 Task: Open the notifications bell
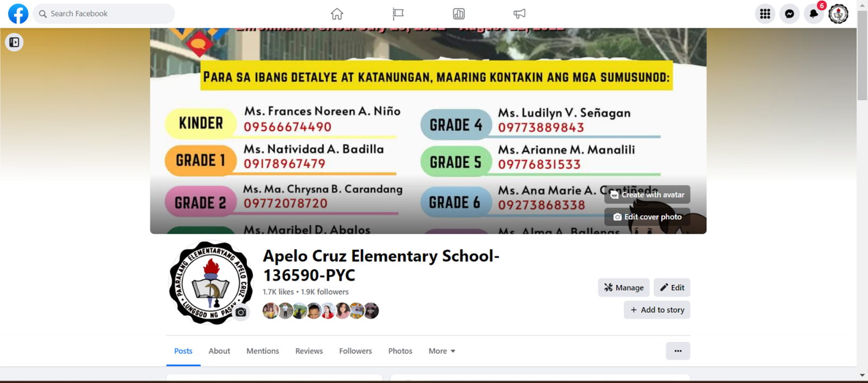click(814, 14)
